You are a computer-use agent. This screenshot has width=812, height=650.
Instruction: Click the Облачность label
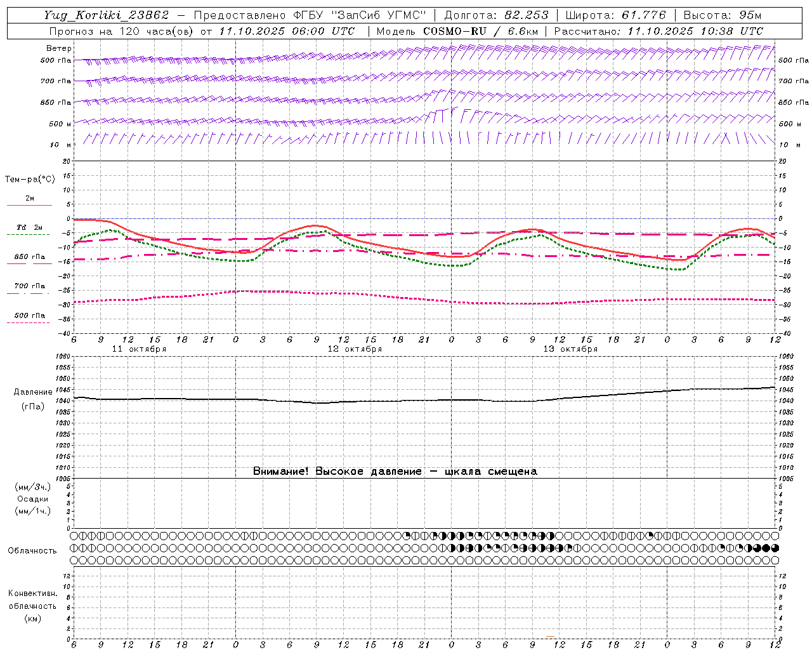pyautogui.click(x=32, y=550)
